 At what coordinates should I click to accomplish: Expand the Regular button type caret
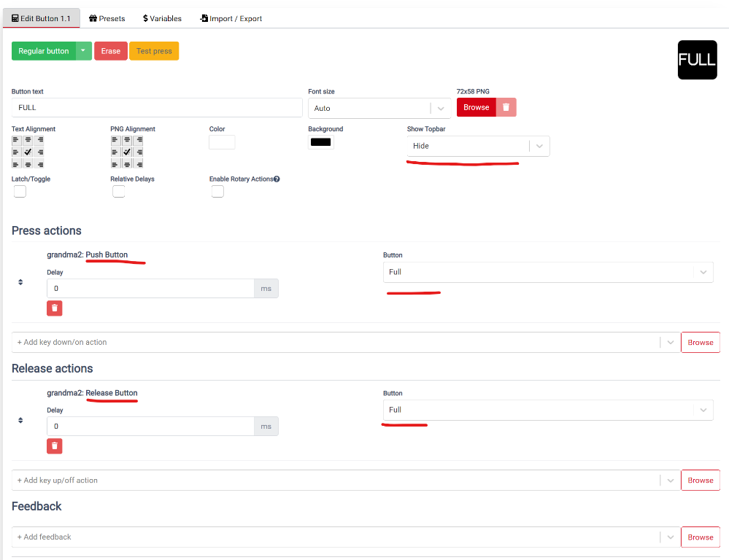(x=83, y=51)
